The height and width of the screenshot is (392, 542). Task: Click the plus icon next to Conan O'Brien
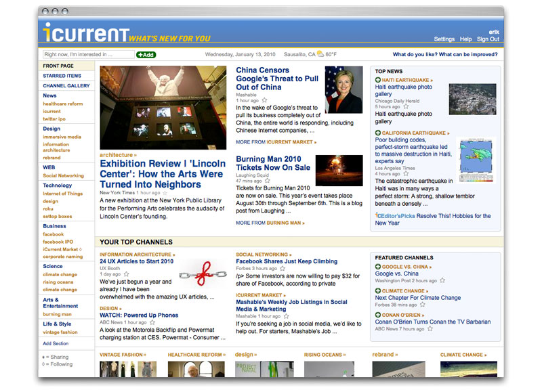pyautogui.click(x=378, y=315)
